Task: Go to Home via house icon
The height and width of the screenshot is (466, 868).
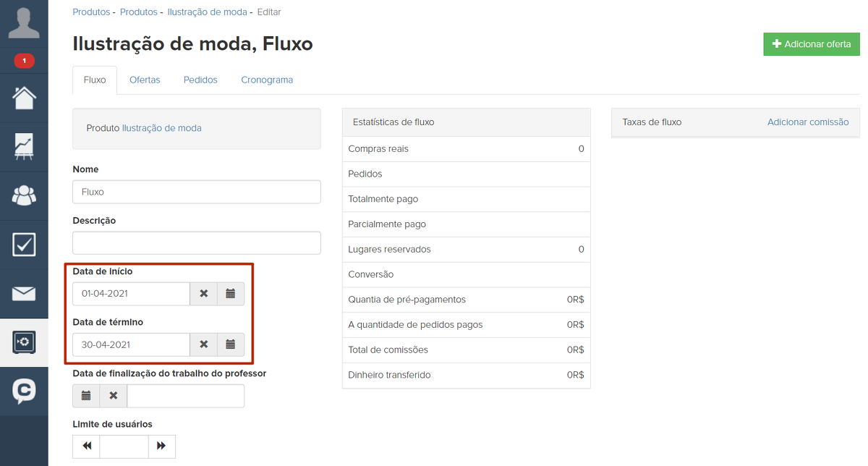Action: pyautogui.click(x=24, y=98)
